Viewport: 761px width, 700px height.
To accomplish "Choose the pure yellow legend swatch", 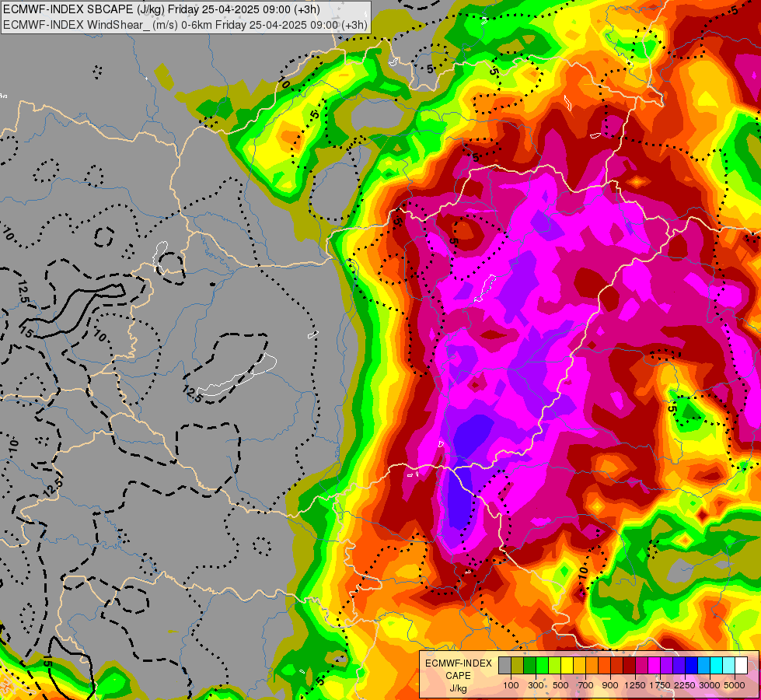I will click(567, 666).
